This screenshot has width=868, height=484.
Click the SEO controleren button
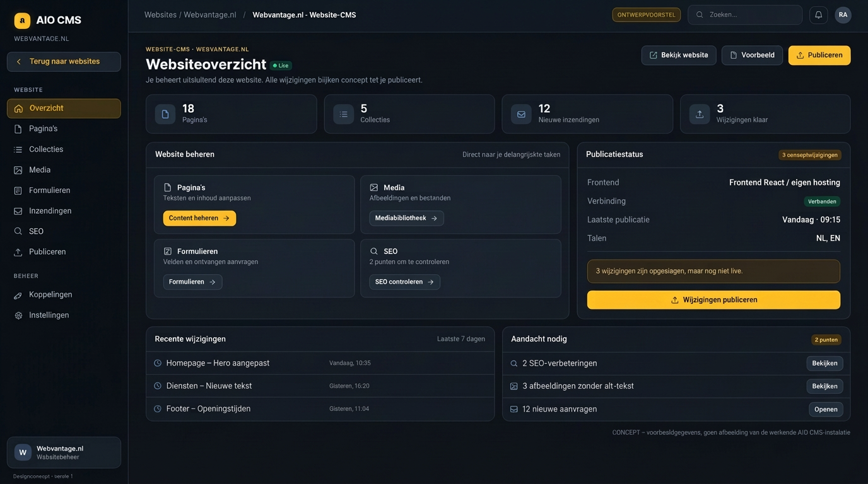click(x=404, y=282)
